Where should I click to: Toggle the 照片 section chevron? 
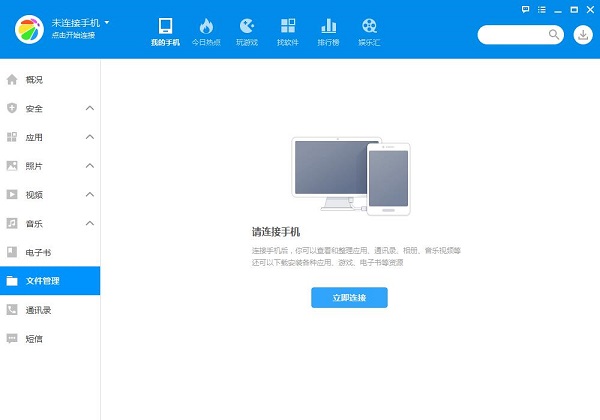point(89,166)
